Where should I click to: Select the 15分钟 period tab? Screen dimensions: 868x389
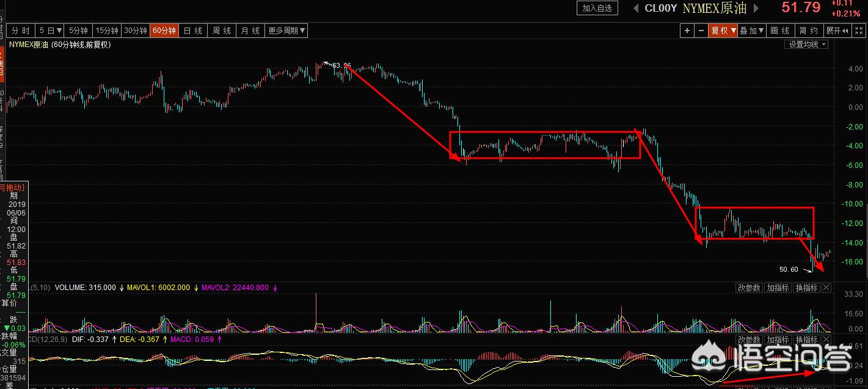click(x=107, y=31)
